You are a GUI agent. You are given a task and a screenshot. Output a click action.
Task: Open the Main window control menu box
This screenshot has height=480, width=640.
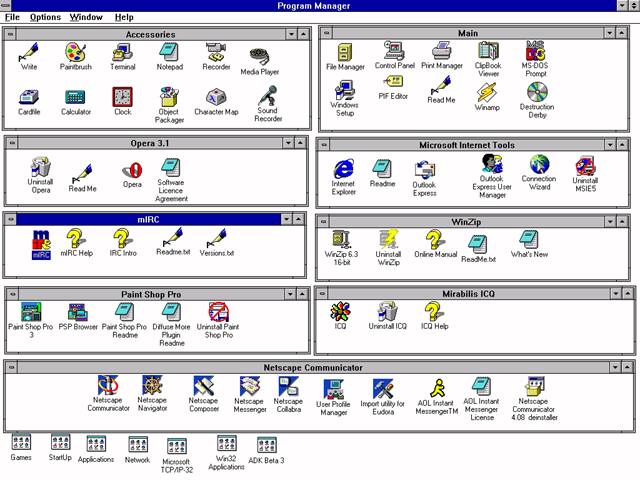327,33
